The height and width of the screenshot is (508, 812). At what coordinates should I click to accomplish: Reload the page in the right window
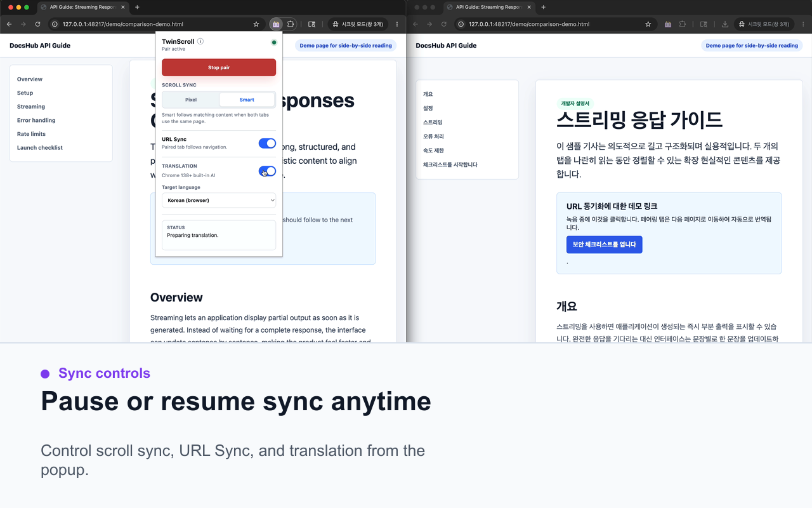point(444,24)
